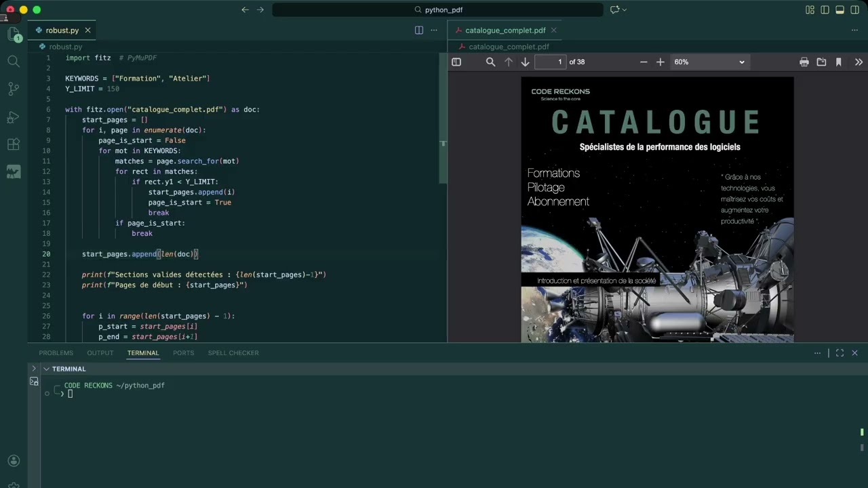Switch to the SPELL CHECKER tab
This screenshot has height=488, width=868.
pos(233,352)
